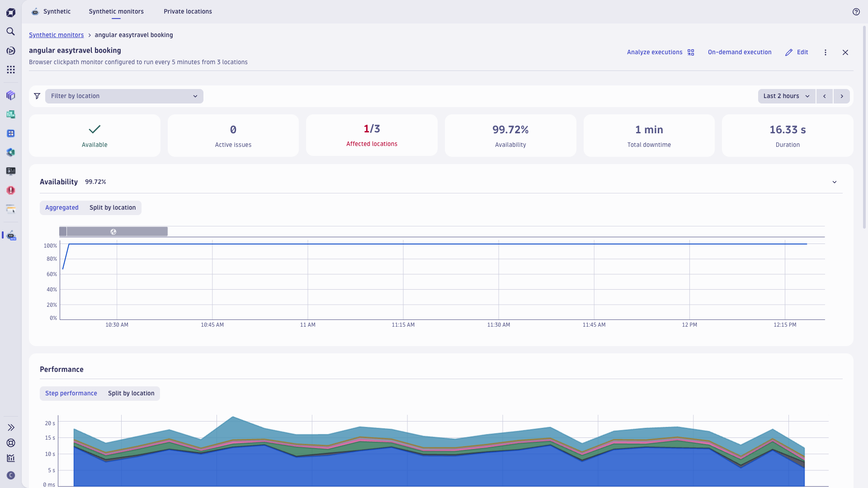
Task: Select performance Split by location
Action: pos(131,394)
